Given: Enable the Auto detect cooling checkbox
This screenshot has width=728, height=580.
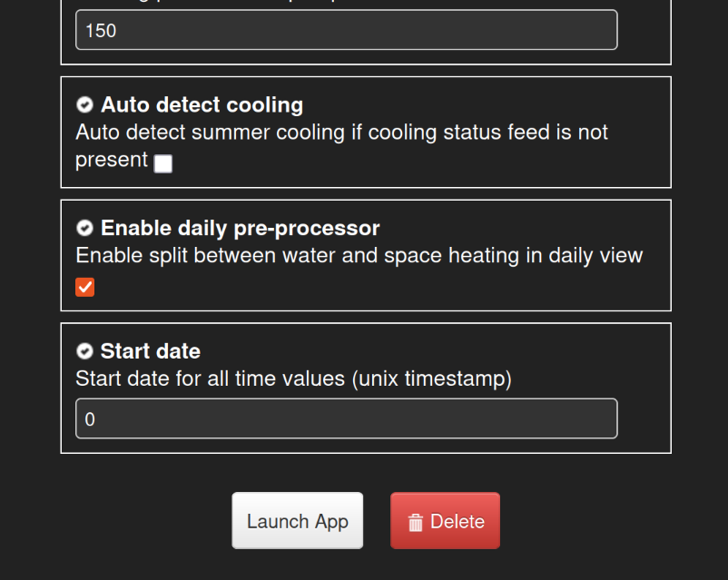Looking at the screenshot, I should point(163,163).
